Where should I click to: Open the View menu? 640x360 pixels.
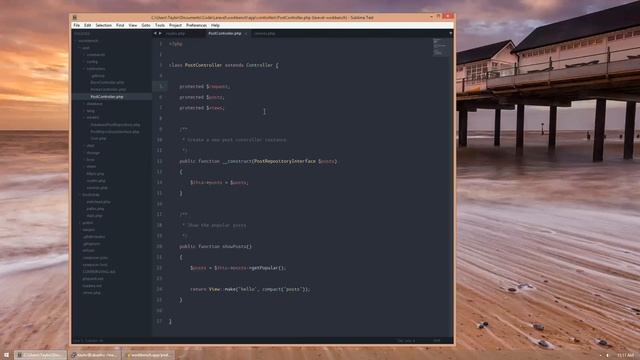point(133,25)
